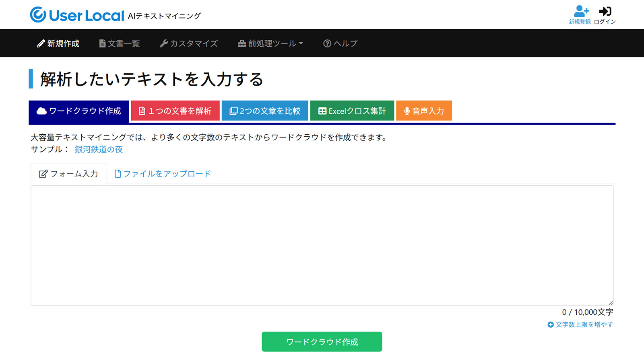Select the 音声入力 tab
This screenshot has height=353, width=644.
[x=424, y=111]
